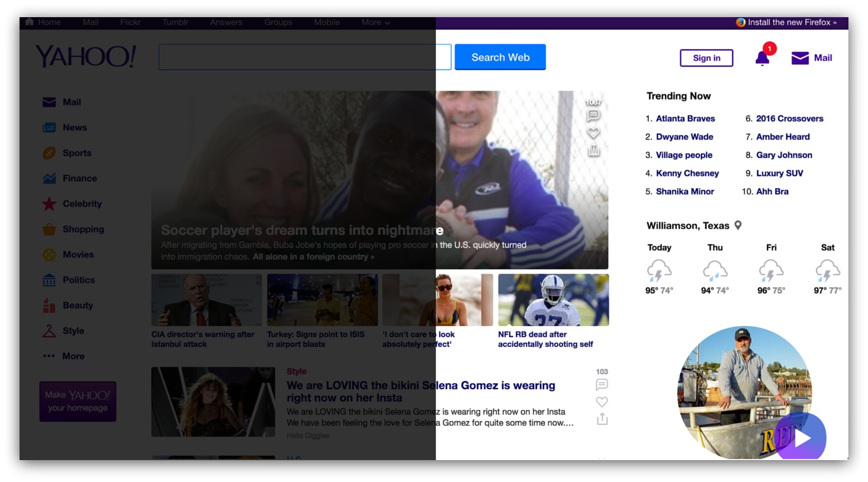Like the soccer story with heart icon
868x482 pixels.
[x=593, y=133]
